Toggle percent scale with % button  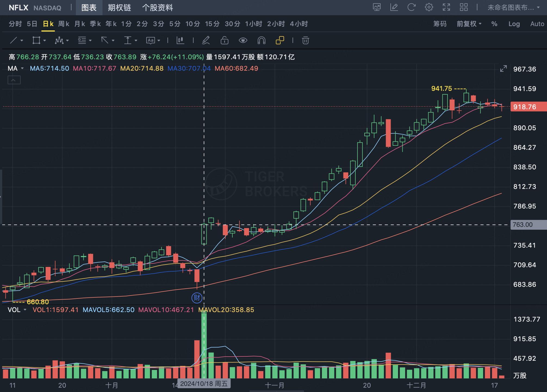pyautogui.click(x=494, y=24)
